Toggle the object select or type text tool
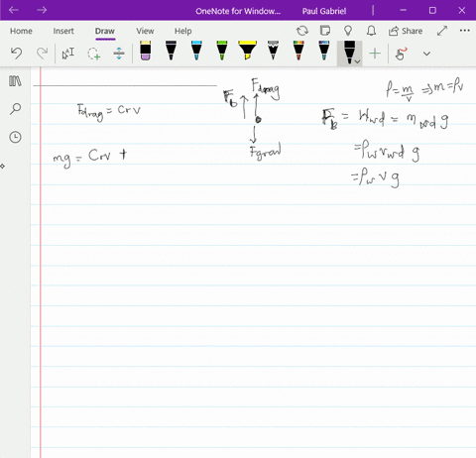Screen dimensions: 476x458 (x=68, y=54)
